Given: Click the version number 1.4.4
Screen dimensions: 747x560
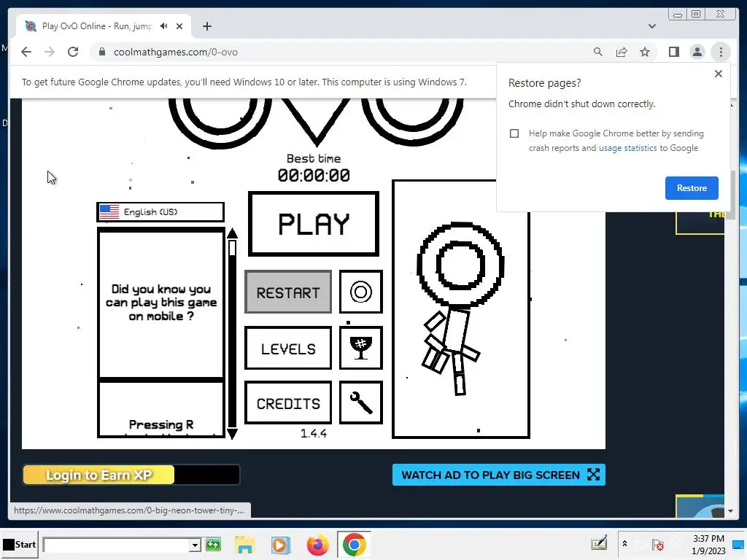Looking at the screenshot, I should tap(314, 433).
